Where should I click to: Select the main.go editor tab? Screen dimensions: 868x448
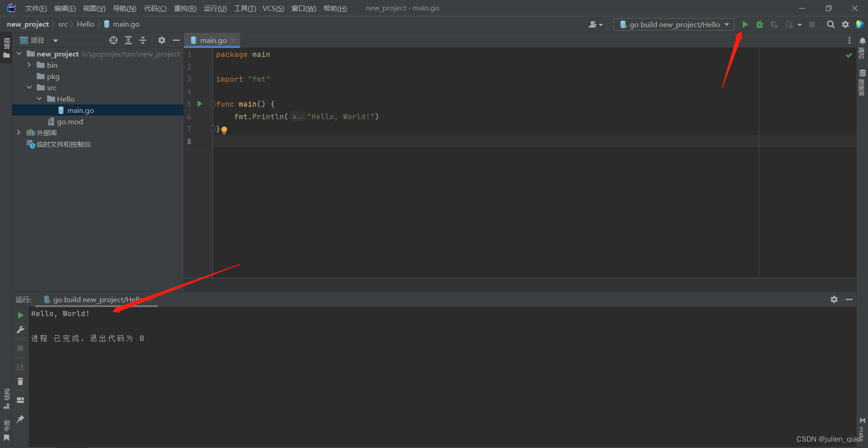pos(213,40)
